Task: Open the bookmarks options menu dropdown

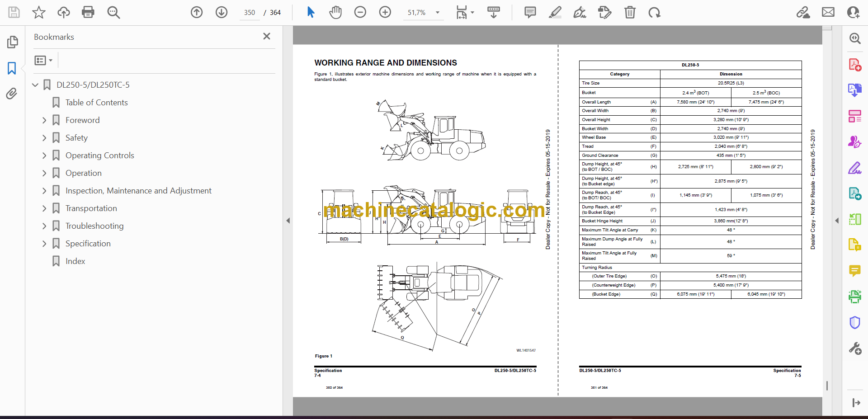Action: tap(44, 60)
